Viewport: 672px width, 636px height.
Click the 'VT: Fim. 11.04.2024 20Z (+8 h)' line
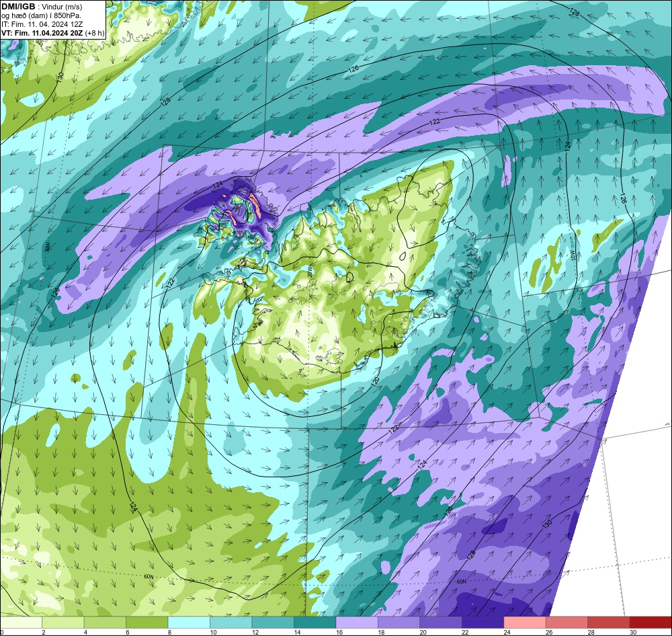coord(52,33)
